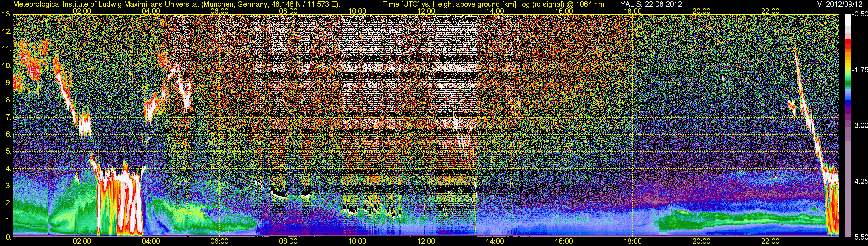Click the -1.75 color scale value
This screenshot has height=246, width=868.
point(860,70)
